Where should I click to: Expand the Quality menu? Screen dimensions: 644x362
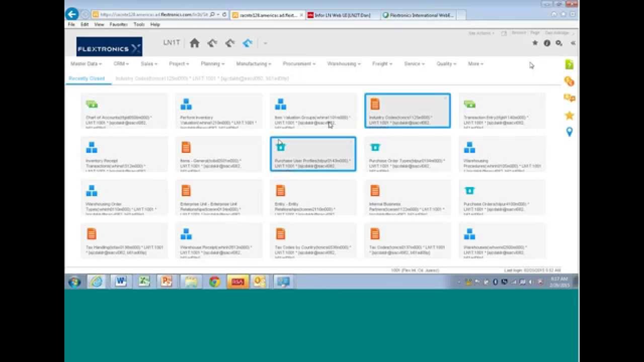point(446,64)
